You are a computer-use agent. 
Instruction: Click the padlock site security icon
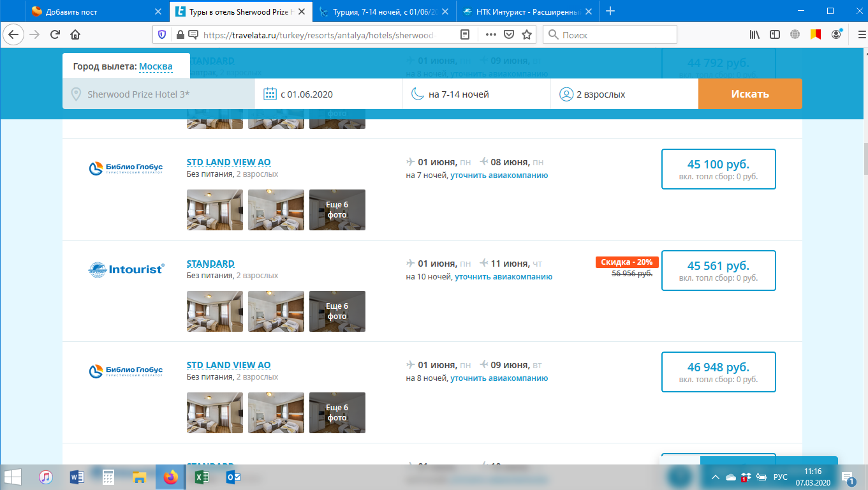click(x=180, y=34)
